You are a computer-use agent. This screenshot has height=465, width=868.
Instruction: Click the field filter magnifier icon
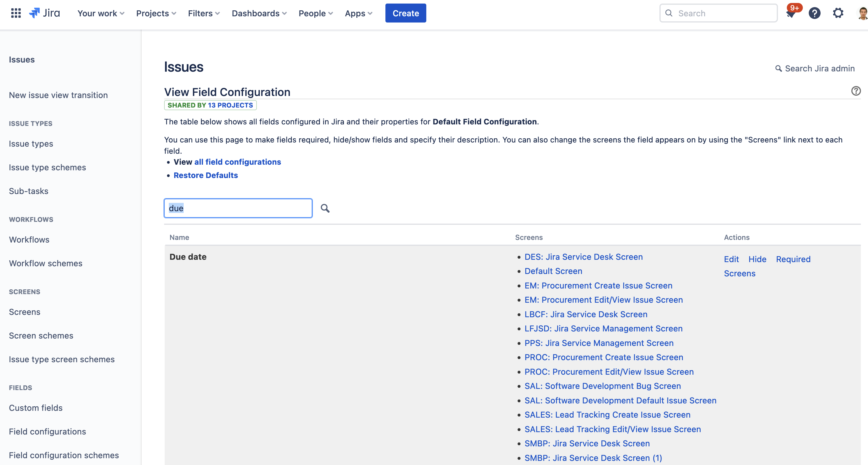tap(325, 208)
